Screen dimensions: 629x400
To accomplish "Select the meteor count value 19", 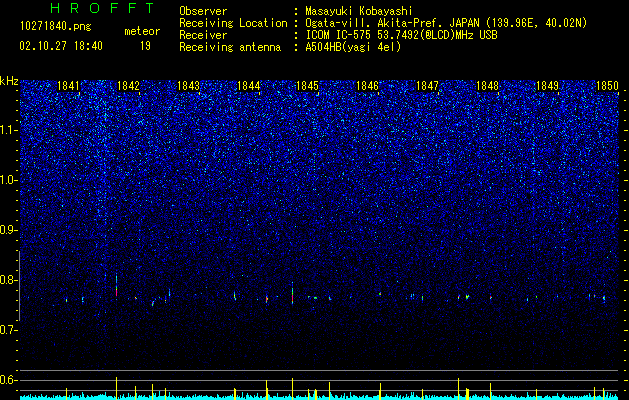I will pos(145,46).
